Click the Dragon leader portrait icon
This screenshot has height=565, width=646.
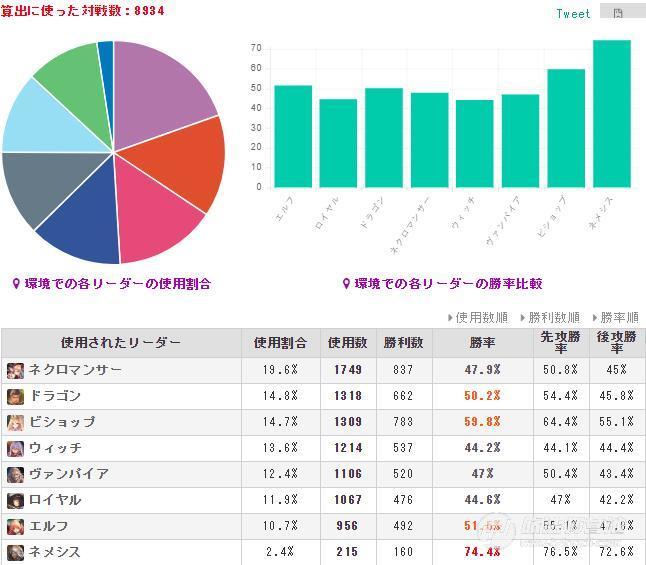pos(15,396)
